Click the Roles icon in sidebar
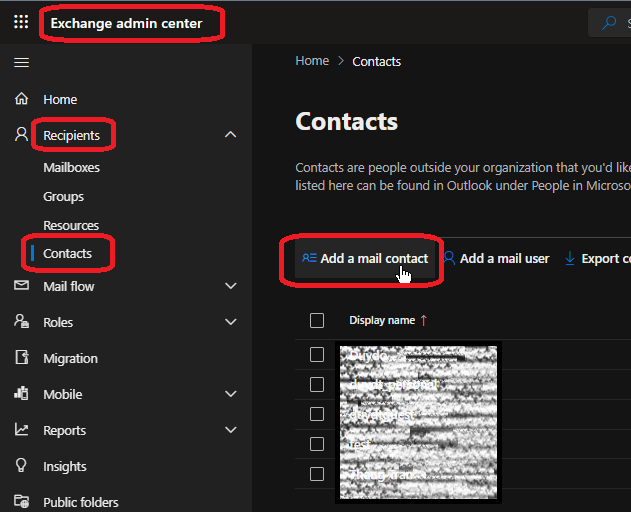Image resolution: width=631 pixels, height=512 pixels. [21, 321]
